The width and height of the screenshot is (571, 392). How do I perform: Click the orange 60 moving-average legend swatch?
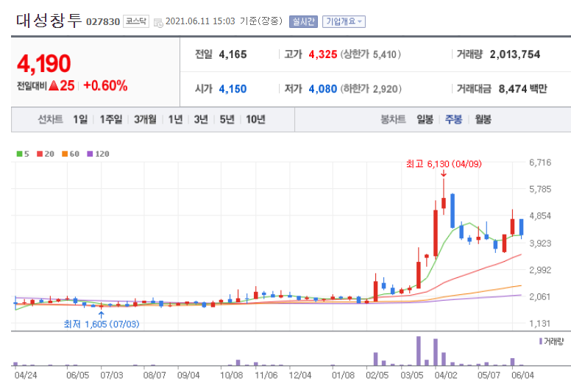[65, 154]
